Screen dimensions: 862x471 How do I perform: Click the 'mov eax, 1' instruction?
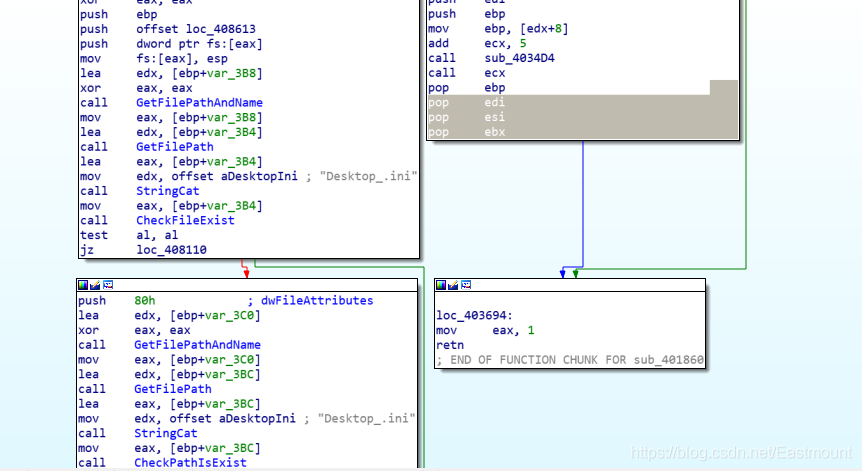pyautogui.click(x=485, y=330)
